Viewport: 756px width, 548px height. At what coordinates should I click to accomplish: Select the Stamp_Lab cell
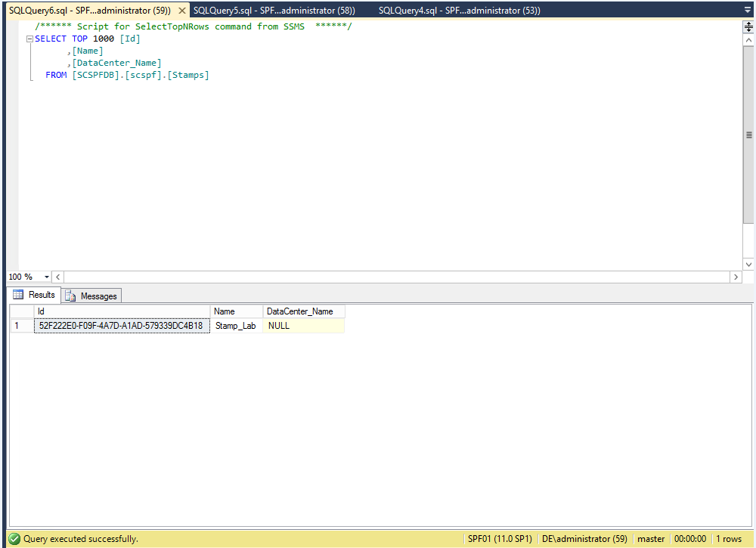click(236, 326)
